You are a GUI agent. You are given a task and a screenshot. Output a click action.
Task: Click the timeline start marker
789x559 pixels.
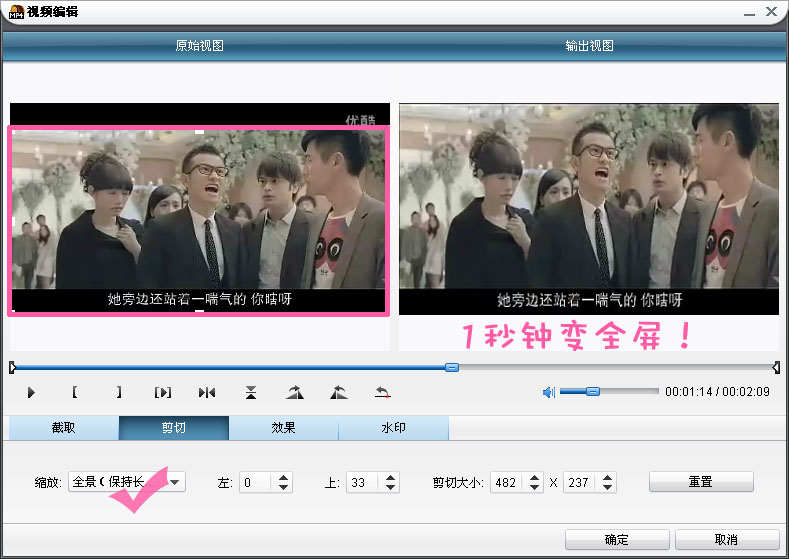(13, 368)
